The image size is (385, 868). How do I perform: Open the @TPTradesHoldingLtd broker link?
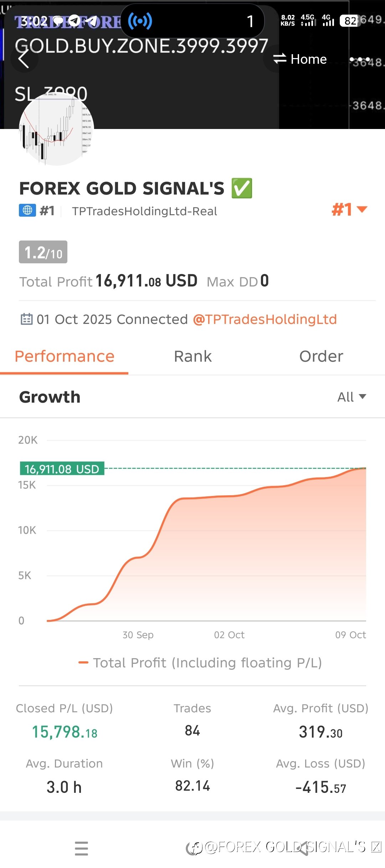pos(265,319)
